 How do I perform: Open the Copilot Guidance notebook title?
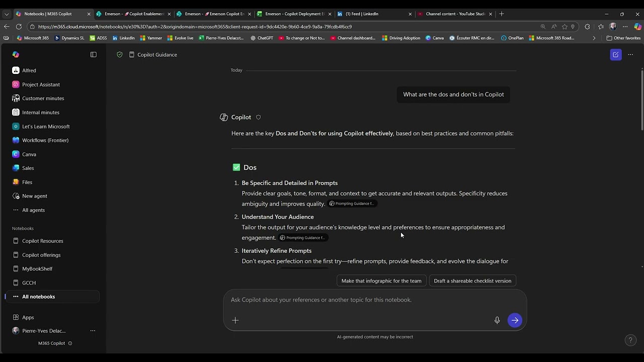point(157,54)
